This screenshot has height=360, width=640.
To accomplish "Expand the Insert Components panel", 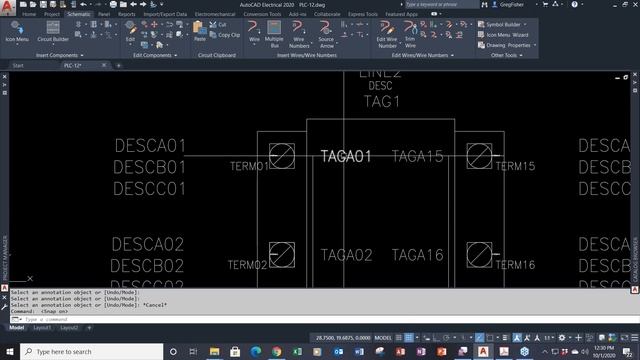I will click(60, 55).
